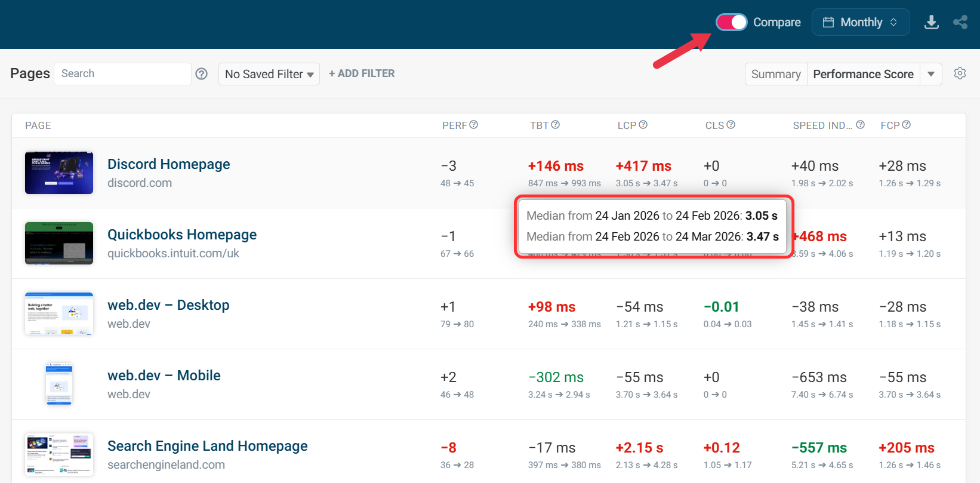Open the Discord Homepage link
The width and height of the screenshot is (980, 483).
[x=169, y=164]
